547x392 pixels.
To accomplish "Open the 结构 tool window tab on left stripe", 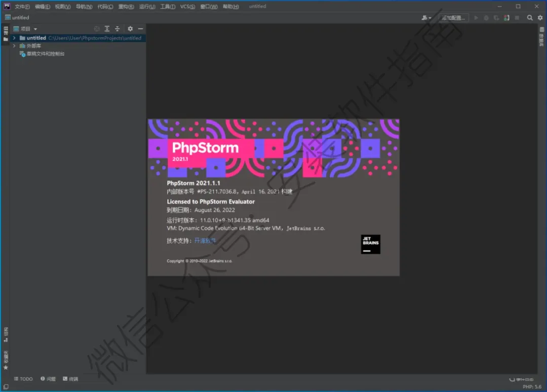I will tap(6, 335).
